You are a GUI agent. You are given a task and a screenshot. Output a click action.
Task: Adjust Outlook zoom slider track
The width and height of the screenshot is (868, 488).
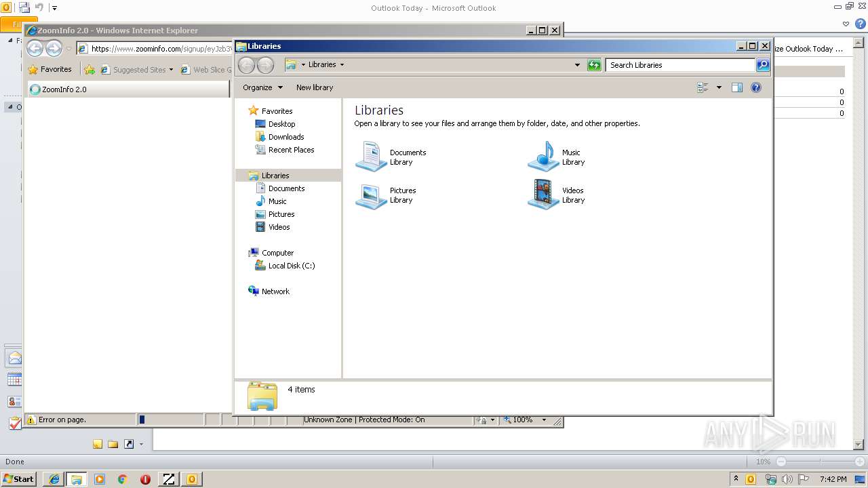(x=821, y=462)
